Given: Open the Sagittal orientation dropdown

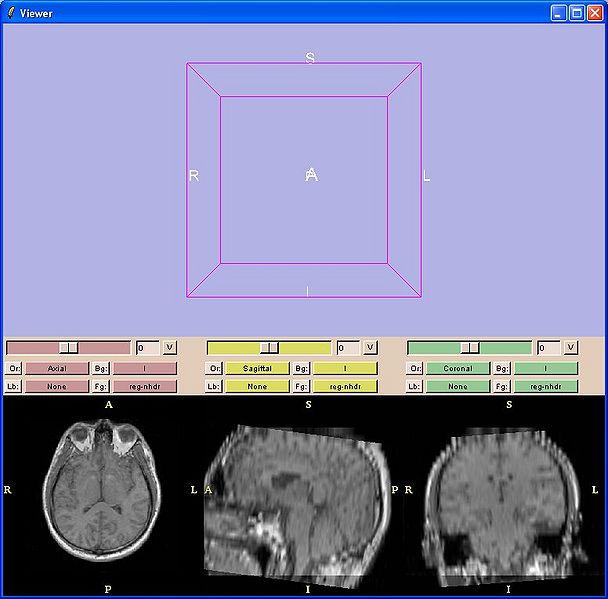Looking at the screenshot, I should [257, 368].
